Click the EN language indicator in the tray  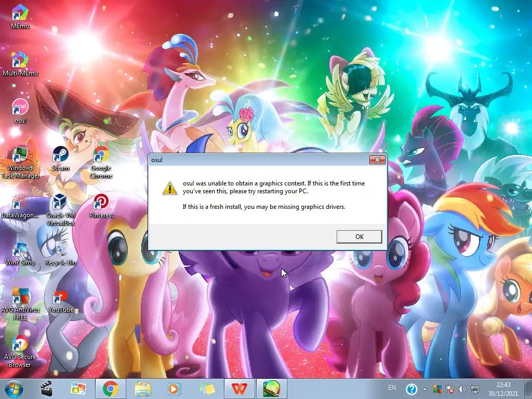(x=392, y=388)
